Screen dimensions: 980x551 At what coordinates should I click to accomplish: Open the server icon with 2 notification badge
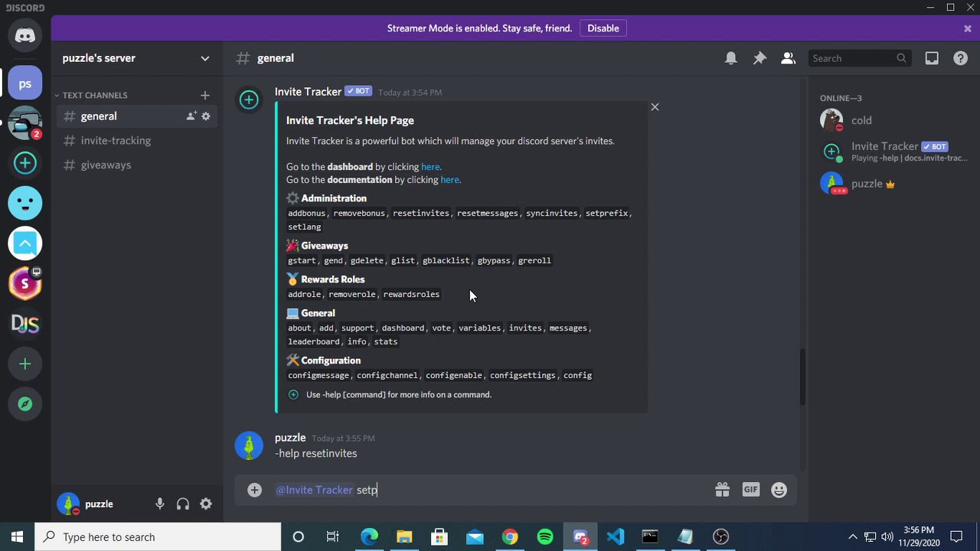click(x=25, y=123)
